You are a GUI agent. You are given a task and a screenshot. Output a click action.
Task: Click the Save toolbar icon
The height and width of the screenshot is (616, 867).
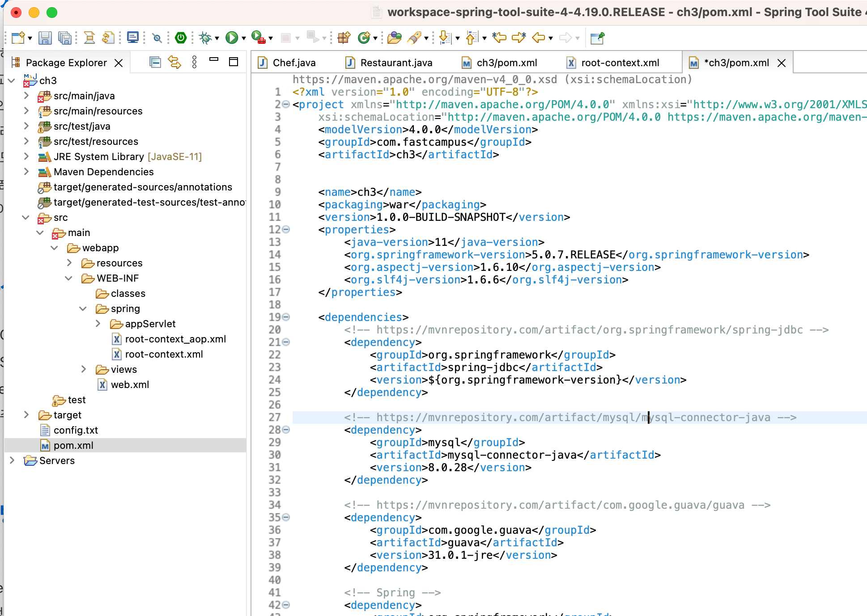(x=45, y=38)
